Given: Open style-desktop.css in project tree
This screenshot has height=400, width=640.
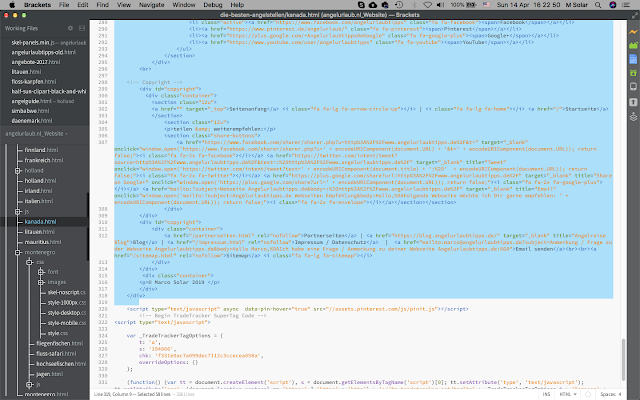Looking at the screenshot, I should click(x=67, y=313).
